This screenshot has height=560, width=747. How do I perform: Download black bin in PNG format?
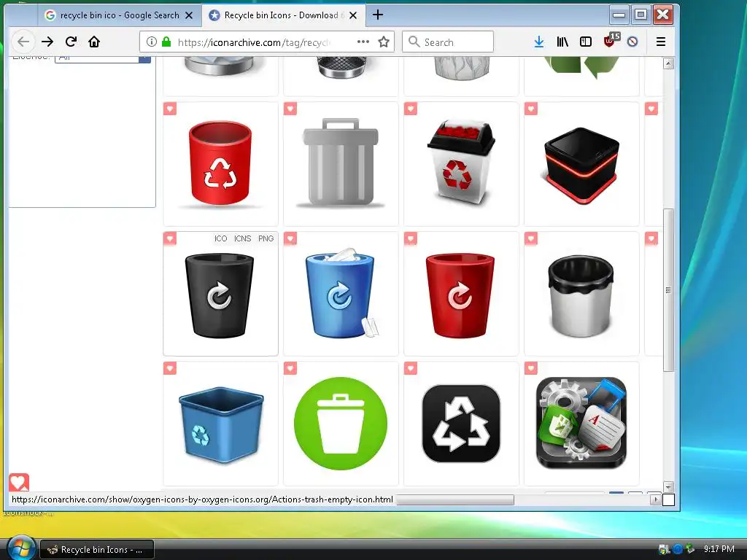266,238
